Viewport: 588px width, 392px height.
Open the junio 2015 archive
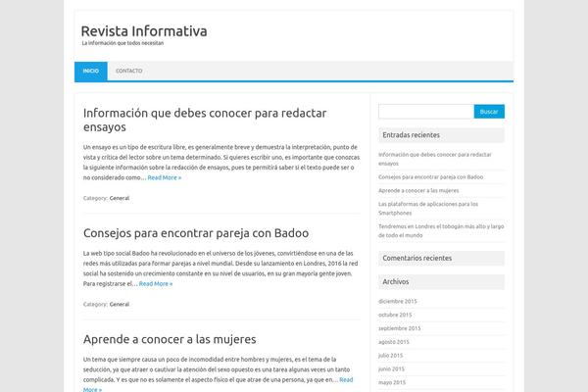click(x=391, y=368)
